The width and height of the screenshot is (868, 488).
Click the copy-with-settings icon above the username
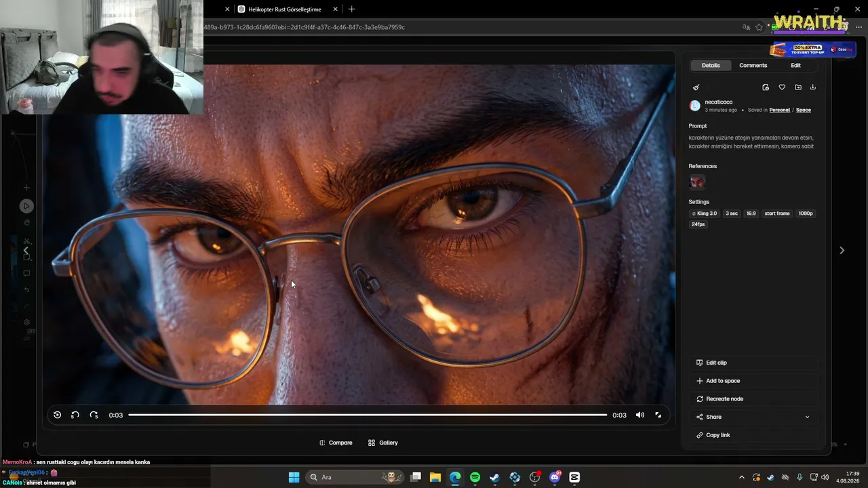[766, 87]
